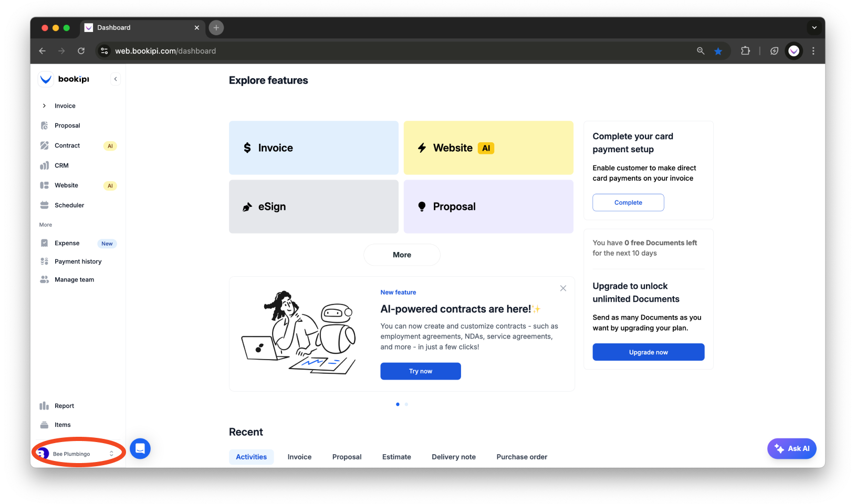Open CRM from the left sidebar
This screenshot has width=856, height=504.
click(x=61, y=165)
